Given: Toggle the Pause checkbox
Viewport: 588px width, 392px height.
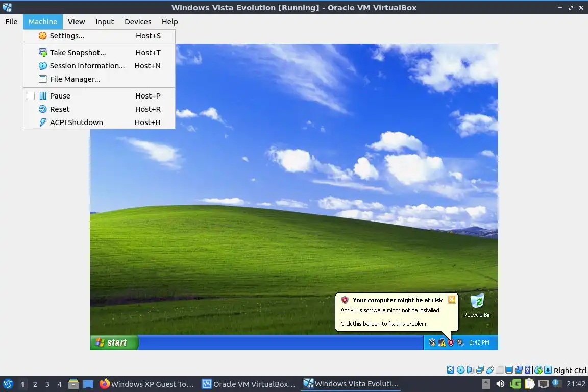Looking at the screenshot, I should [x=31, y=96].
